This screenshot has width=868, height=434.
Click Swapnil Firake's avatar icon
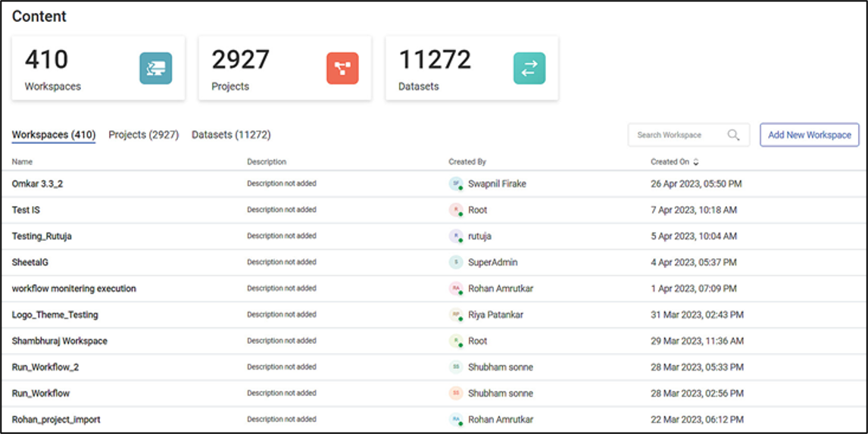pos(455,184)
